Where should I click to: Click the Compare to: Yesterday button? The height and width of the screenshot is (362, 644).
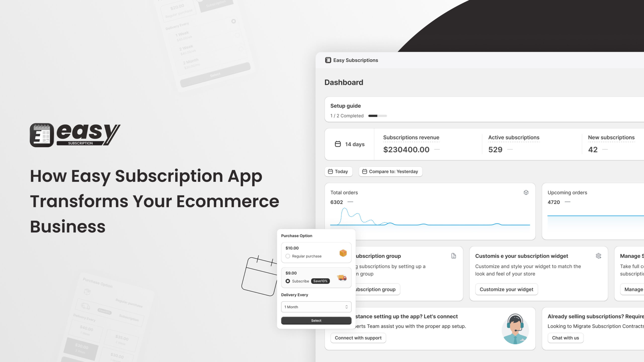390,171
